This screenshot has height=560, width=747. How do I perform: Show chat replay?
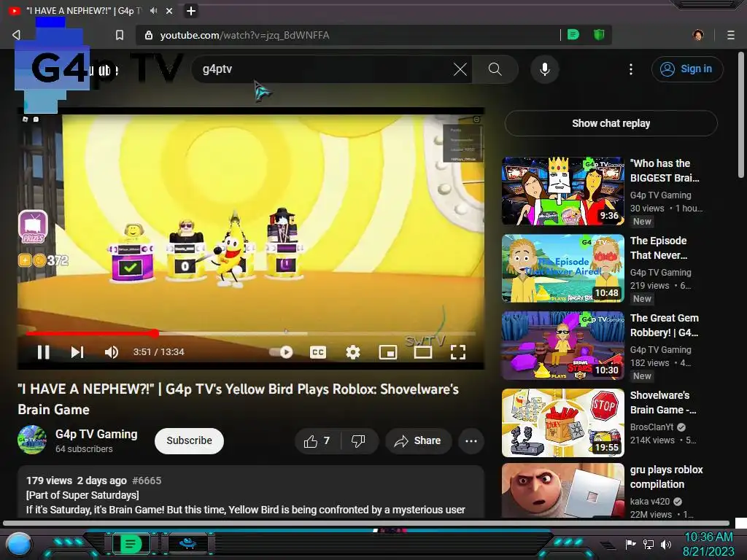click(x=611, y=123)
